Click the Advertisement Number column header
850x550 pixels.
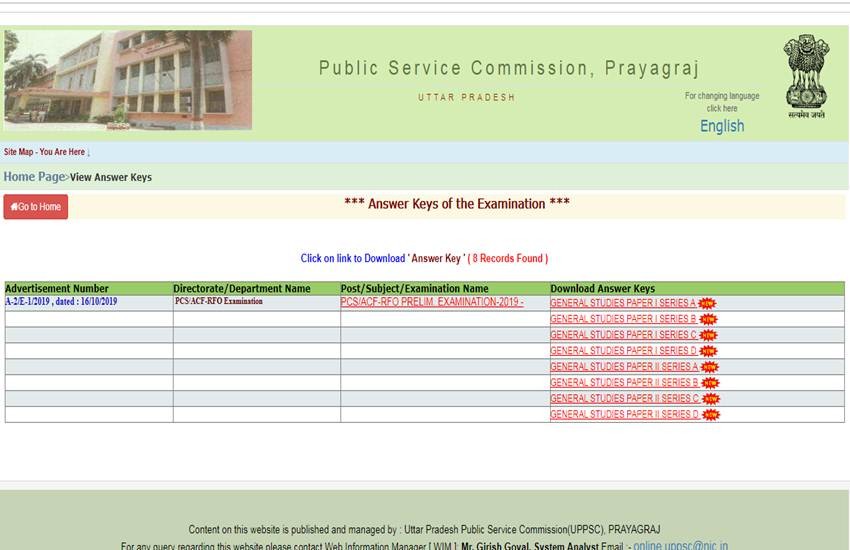[57, 289]
